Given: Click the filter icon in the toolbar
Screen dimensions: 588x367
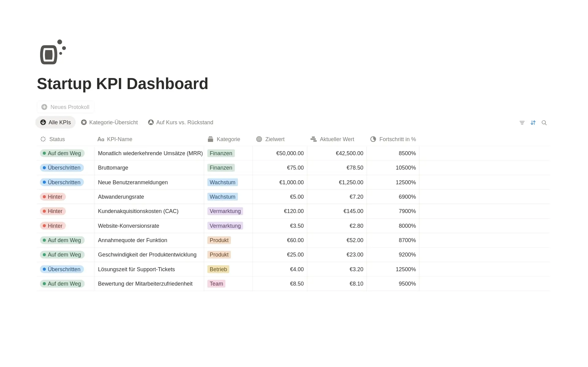Looking at the screenshot, I should pyautogui.click(x=522, y=123).
